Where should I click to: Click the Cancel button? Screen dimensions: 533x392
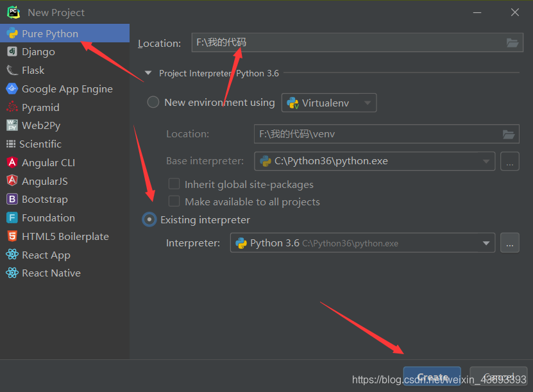[x=498, y=377]
